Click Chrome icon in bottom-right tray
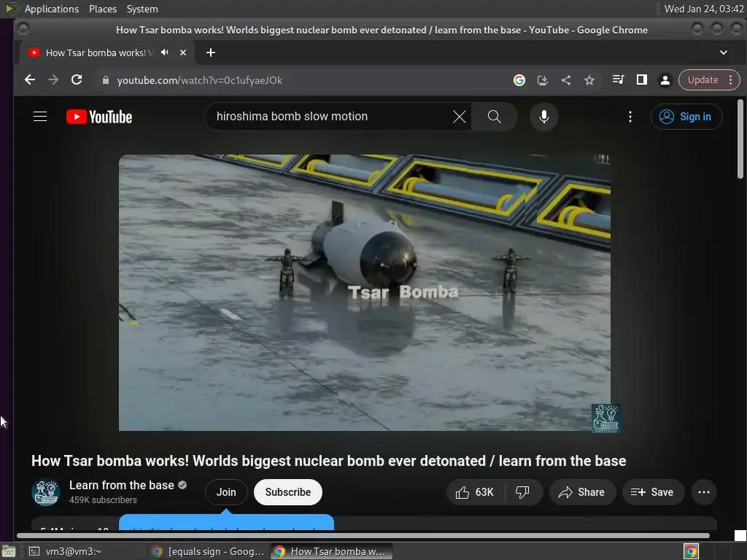Screen dimensions: 747x560 pyautogui.click(x=691, y=551)
